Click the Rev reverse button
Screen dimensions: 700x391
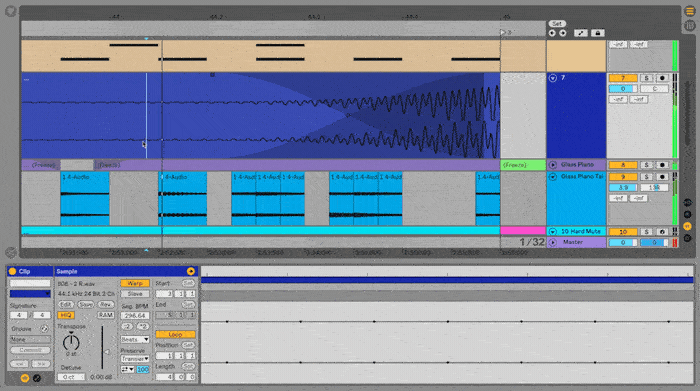coord(106,304)
